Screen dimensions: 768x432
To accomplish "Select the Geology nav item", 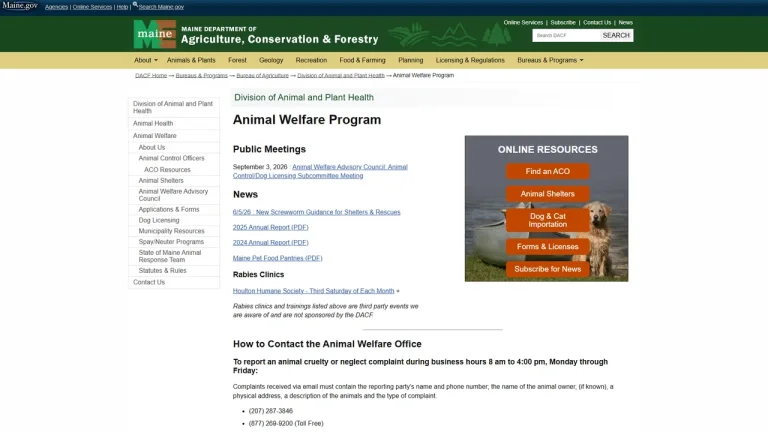I will pyautogui.click(x=271, y=60).
